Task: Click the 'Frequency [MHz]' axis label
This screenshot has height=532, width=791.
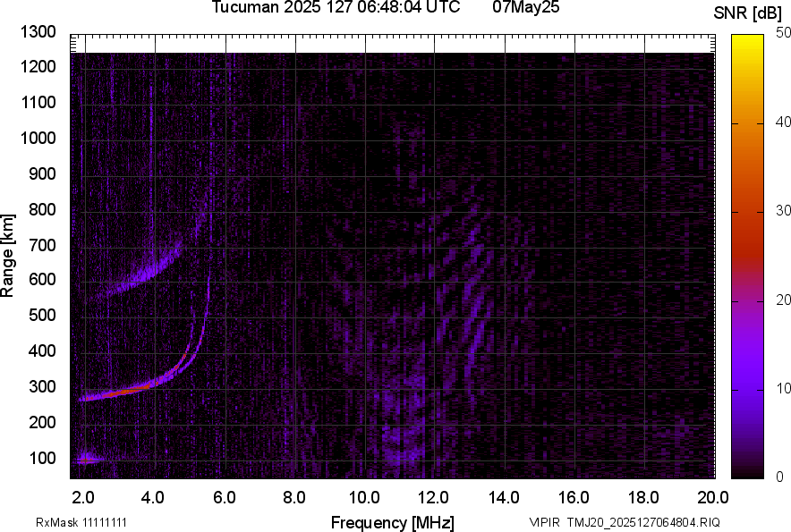Action: tap(393, 522)
